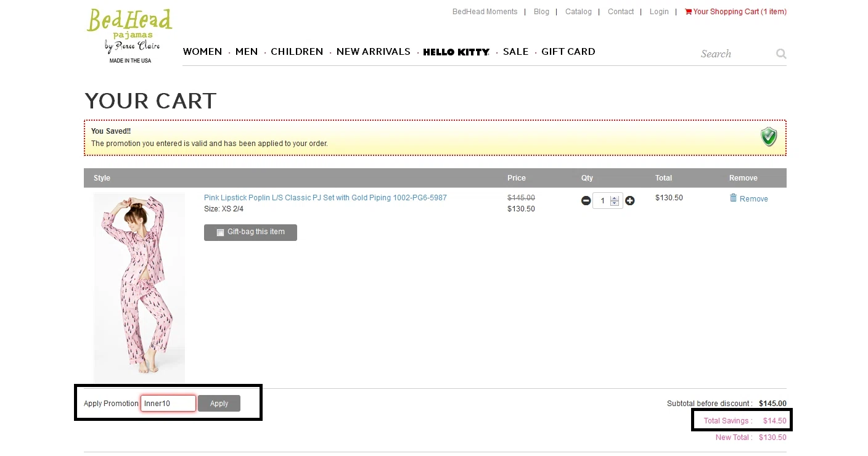Go to NEW ARRIVALS
Viewport: 868px width, 456px height.
pos(374,52)
